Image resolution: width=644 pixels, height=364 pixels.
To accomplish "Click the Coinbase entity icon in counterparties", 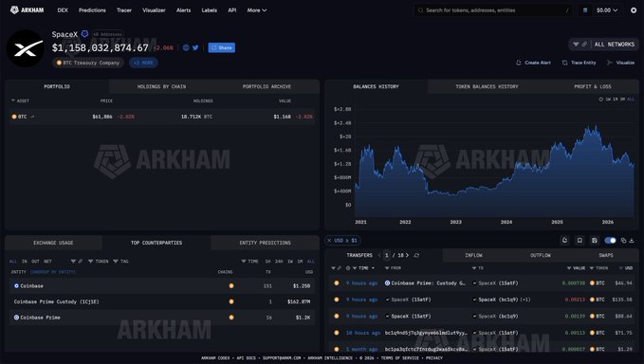I will (x=16, y=285).
